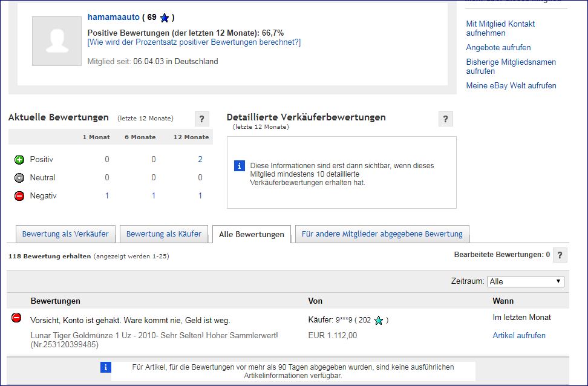Switch to Bewertung als Käufer tab

click(163, 234)
